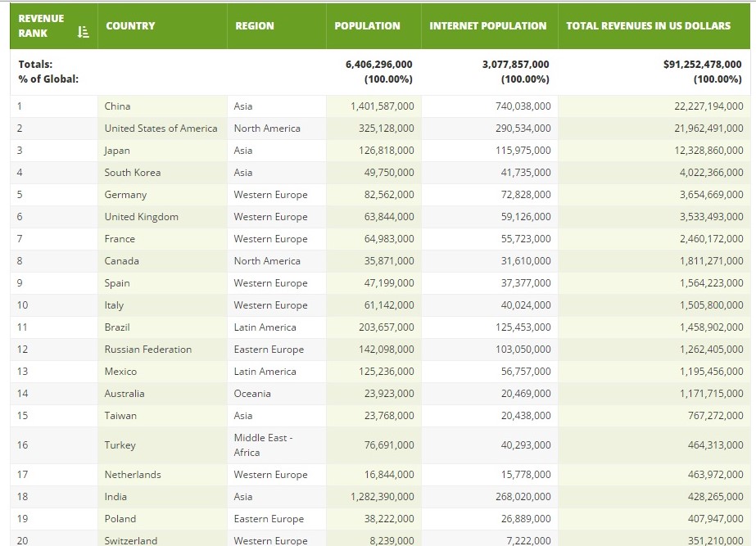Click South Korea in country column
756x546 pixels.
coord(133,173)
